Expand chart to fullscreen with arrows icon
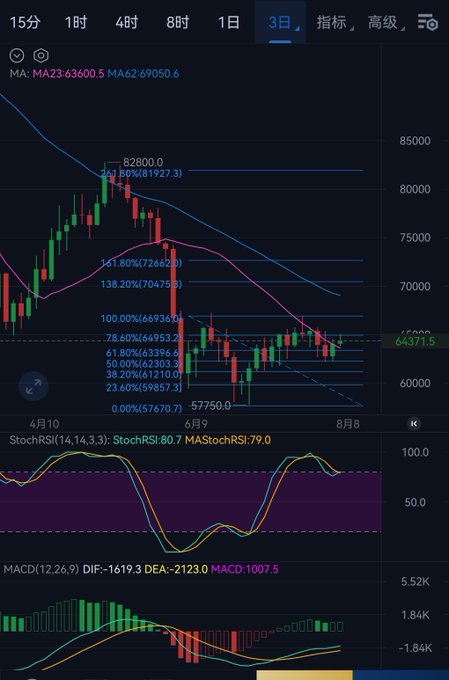 [x=33, y=386]
